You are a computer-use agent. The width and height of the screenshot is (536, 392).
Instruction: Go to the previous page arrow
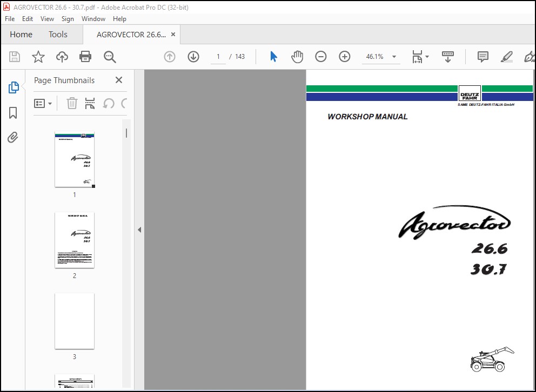tap(170, 57)
